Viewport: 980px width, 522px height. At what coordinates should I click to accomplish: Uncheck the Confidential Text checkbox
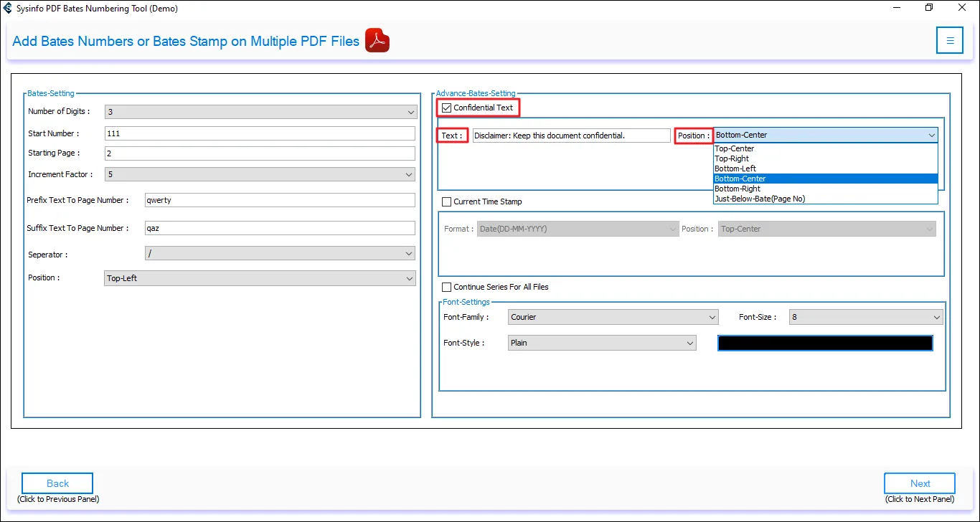pos(447,108)
